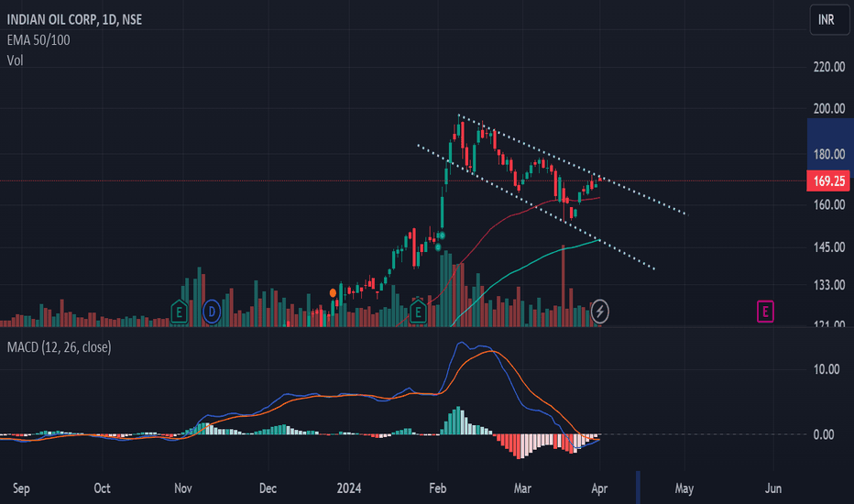Click the INR currency button
Viewport: 854px width, 504px height.
pyautogui.click(x=829, y=19)
